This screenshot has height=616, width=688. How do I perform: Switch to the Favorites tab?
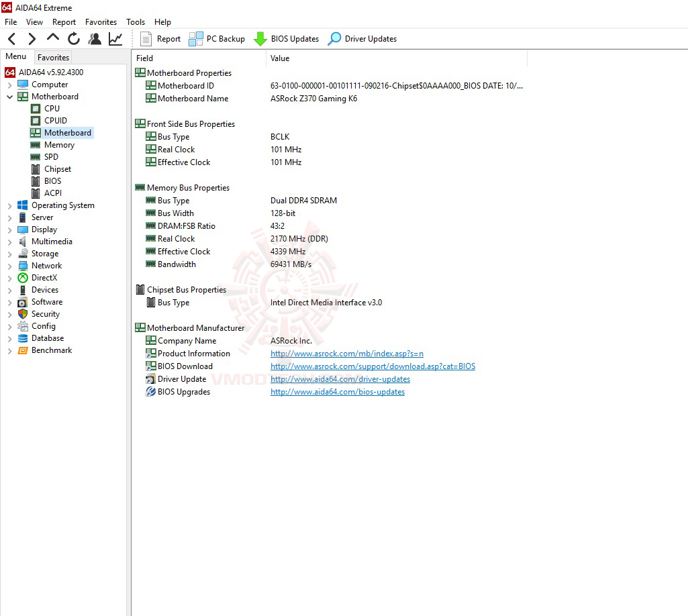[x=53, y=58]
